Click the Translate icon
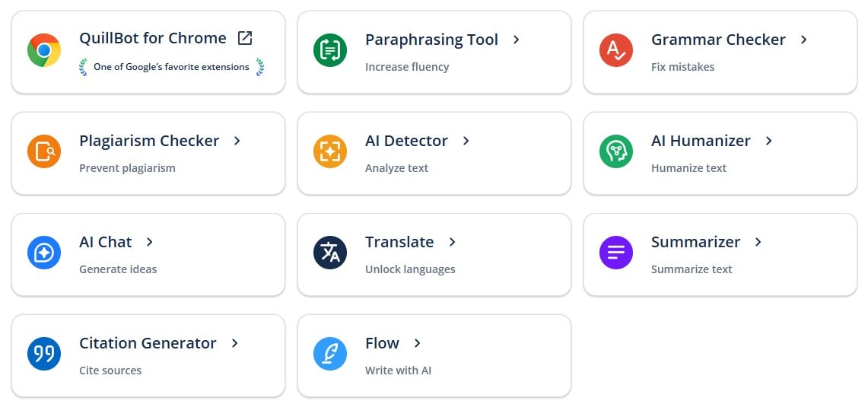This screenshot has width=868, height=404. (x=330, y=253)
